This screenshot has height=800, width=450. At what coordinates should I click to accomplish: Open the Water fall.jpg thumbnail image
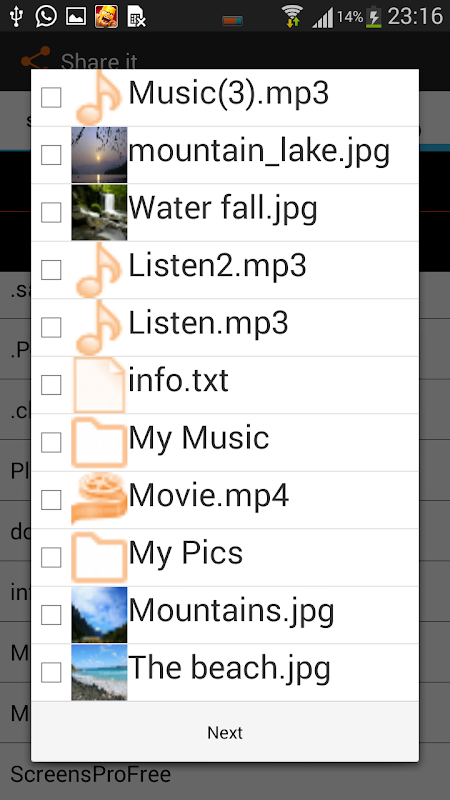[99, 212]
